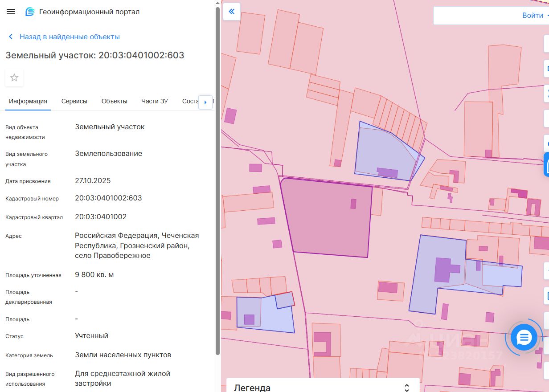Click the value Земли населенных пунктов
Image resolution: width=549 pixels, height=392 pixels.
[x=123, y=355]
